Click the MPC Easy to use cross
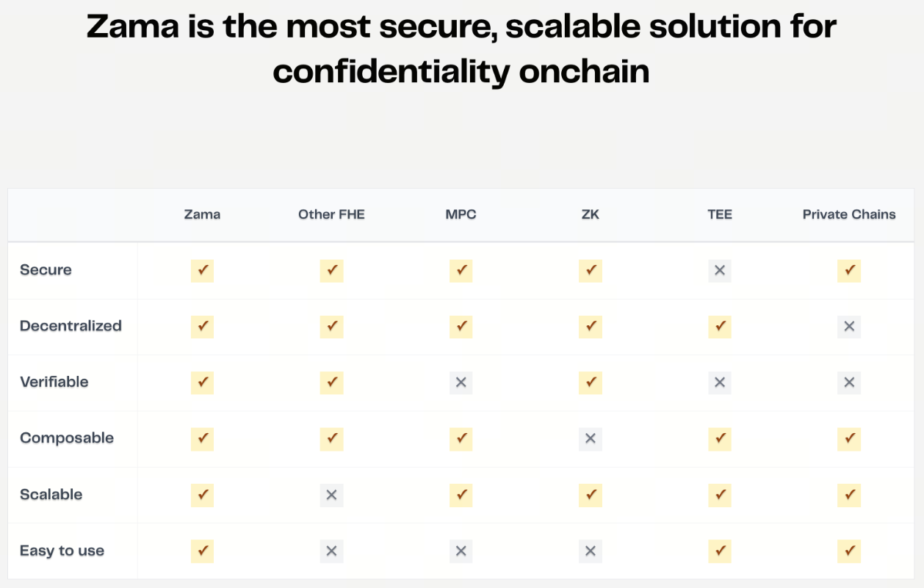Screen dimensions: 924x588 point(461,551)
